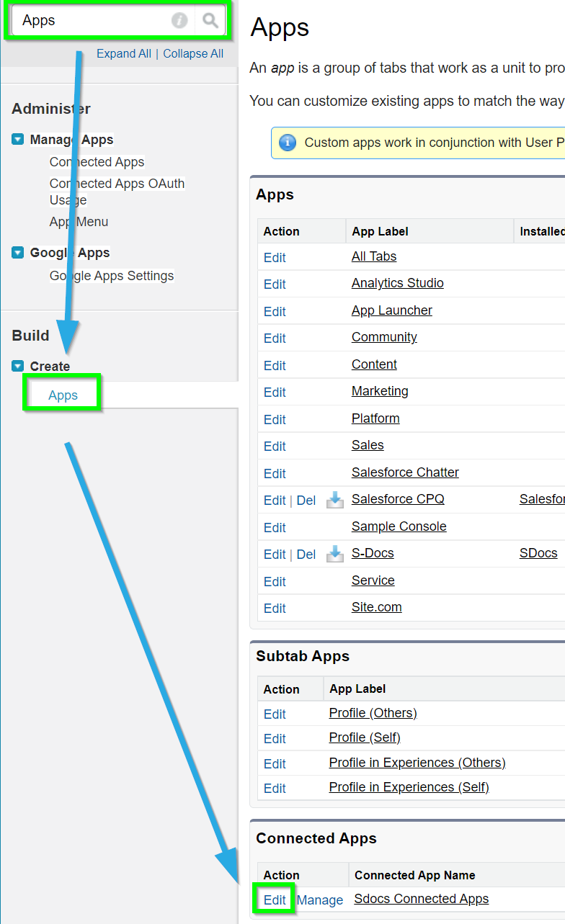Click Edit for the Service app
565x924 pixels.
(x=275, y=581)
